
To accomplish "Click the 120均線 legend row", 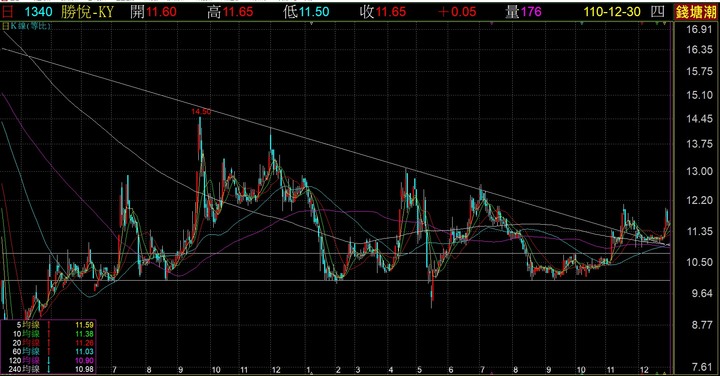I will [x=48, y=360].
